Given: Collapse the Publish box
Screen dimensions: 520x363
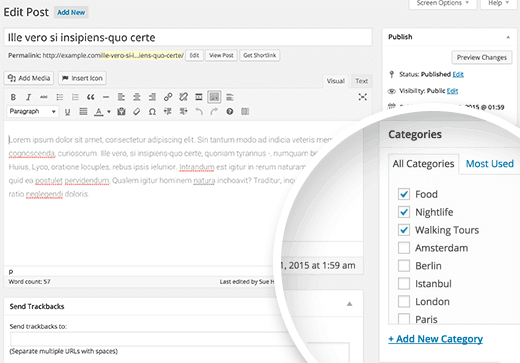Looking at the screenshot, I should pyautogui.click(x=508, y=37).
